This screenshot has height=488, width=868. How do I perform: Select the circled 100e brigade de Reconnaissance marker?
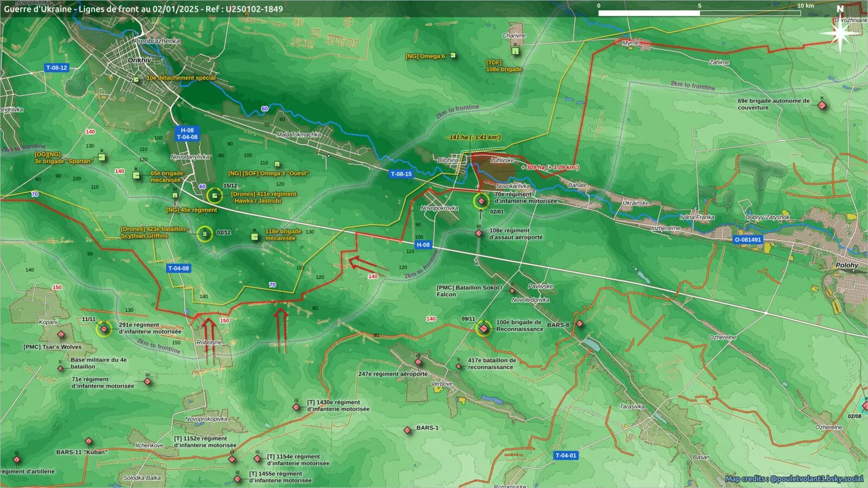[x=483, y=328]
